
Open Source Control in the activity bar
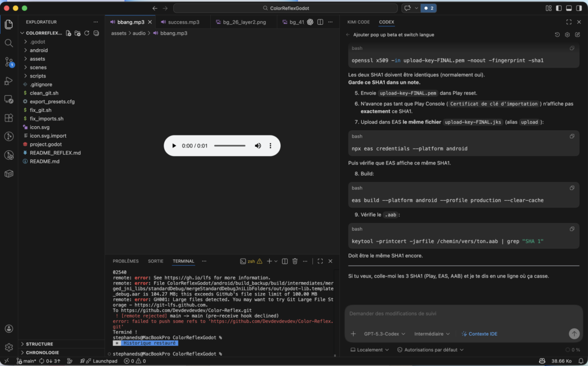[x=9, y=61]
